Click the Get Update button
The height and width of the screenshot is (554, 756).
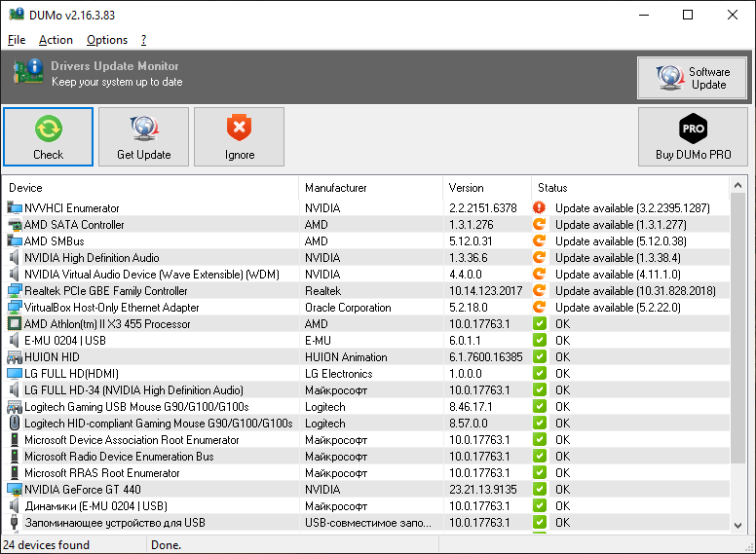coord(143,137)
